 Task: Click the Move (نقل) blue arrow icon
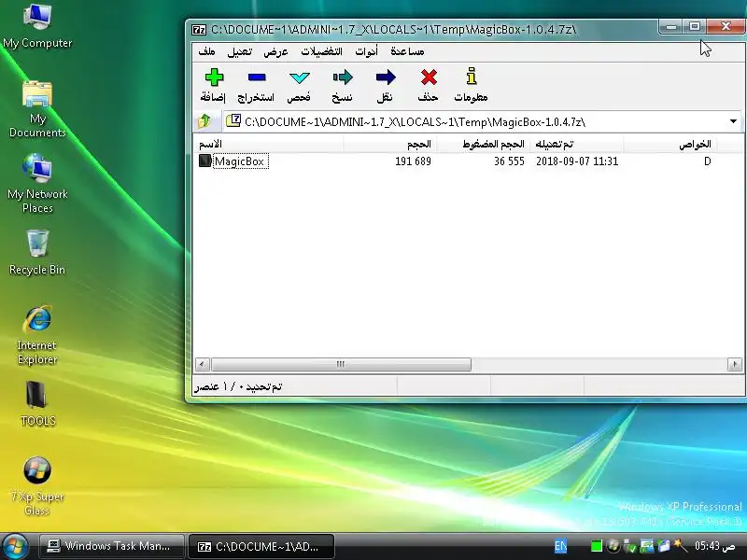coord(386,77)
